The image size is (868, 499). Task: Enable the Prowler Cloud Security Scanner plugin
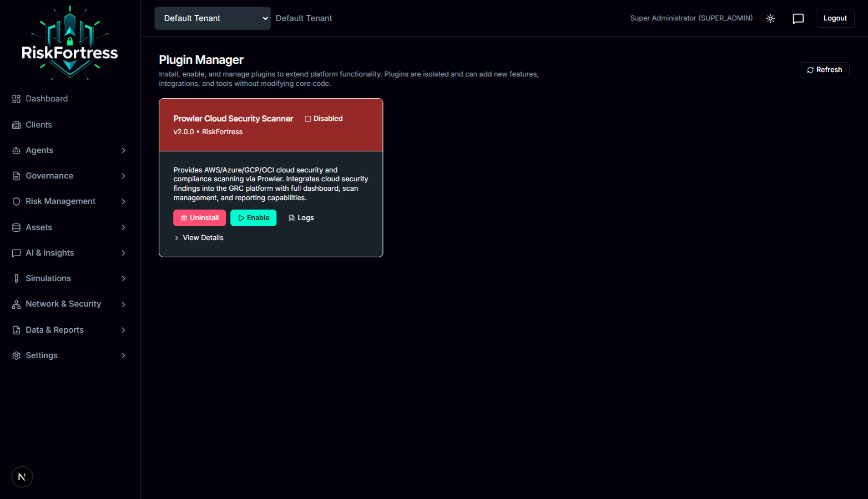pyautogui.click(x=253, y=217)
